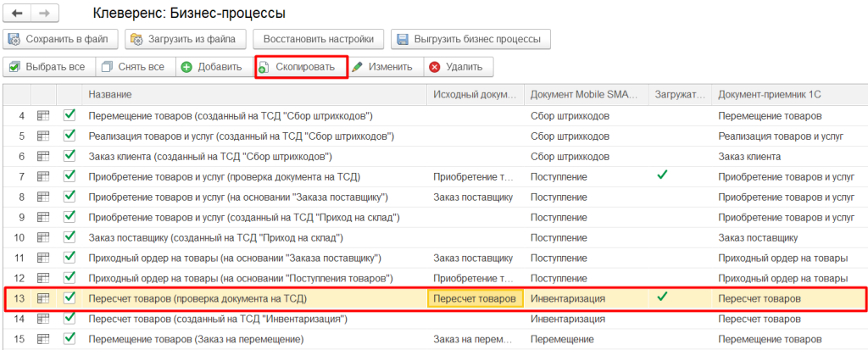Image resolution: width=868 pixels, height=350 pixels.
Task: Click the table icon in row 13
Action: pyautogui.click(x=43, y=298)
